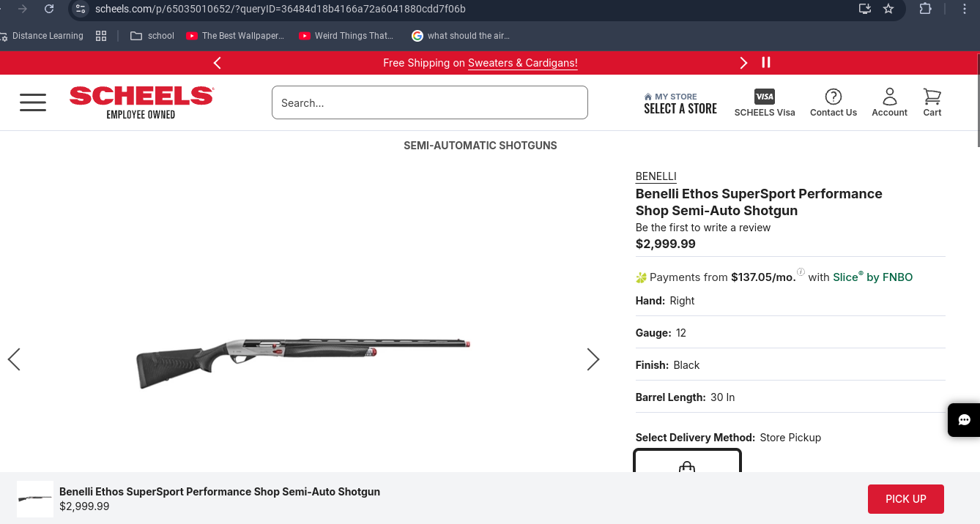Open the Sweaters & Cardigans link
The height and width of the screenshot is (524, 980).
click(522, 63)
